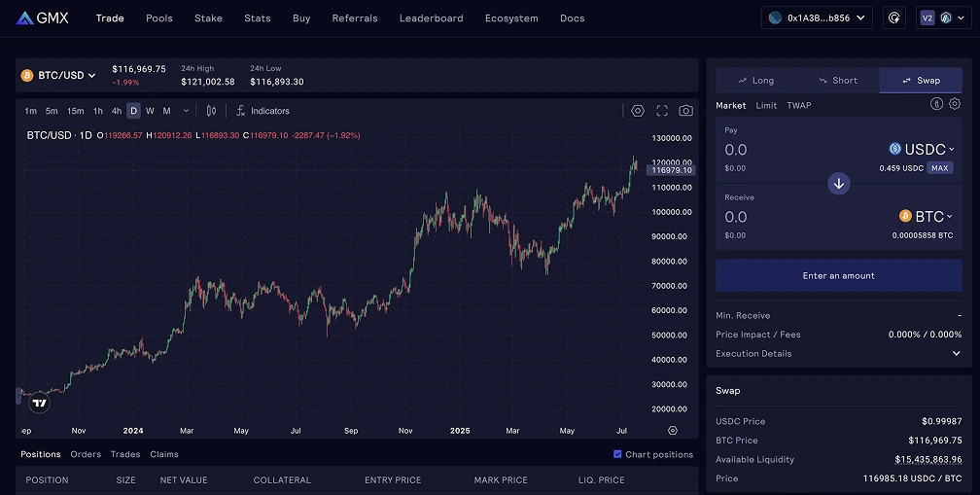Switch to the Trades tab
Screen dimensions: 980x495
point(125,454)
